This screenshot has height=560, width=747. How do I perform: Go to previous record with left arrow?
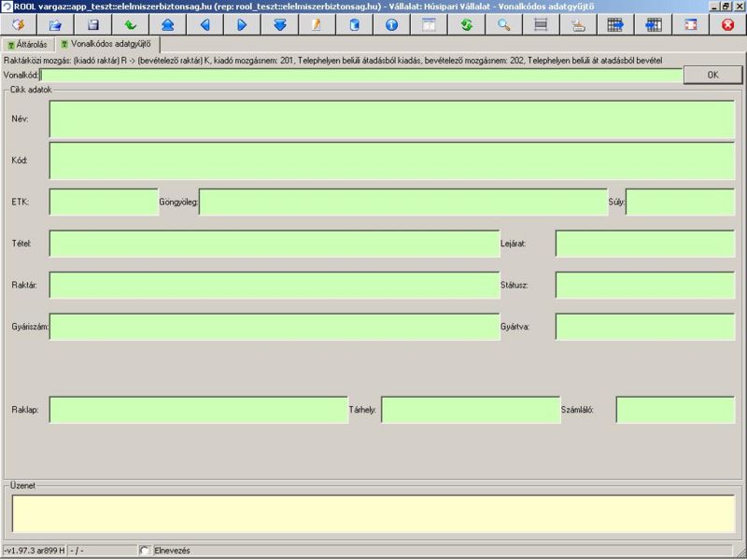click(x=204, y=25)
